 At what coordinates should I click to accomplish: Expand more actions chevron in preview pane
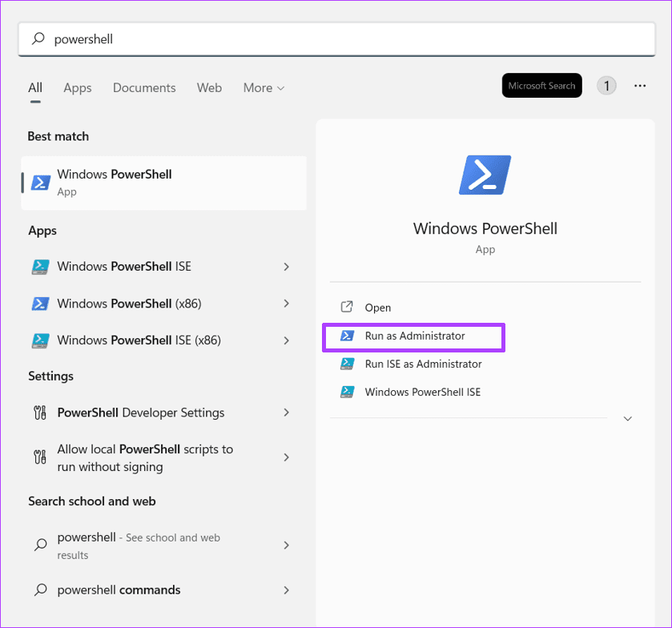tap(627, 418)
